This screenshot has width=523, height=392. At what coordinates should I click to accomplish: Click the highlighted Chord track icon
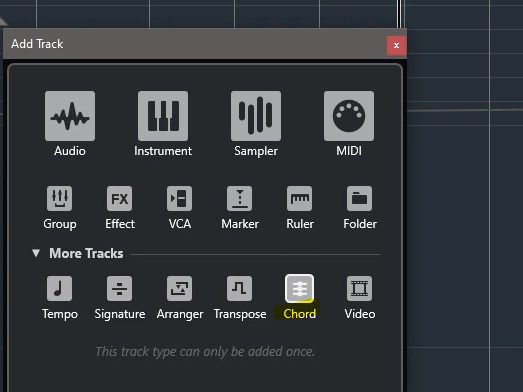click(300, 289)
